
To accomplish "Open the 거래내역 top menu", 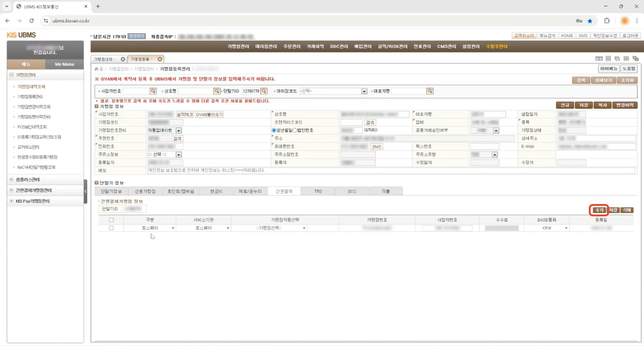I will tap(315, 46).
